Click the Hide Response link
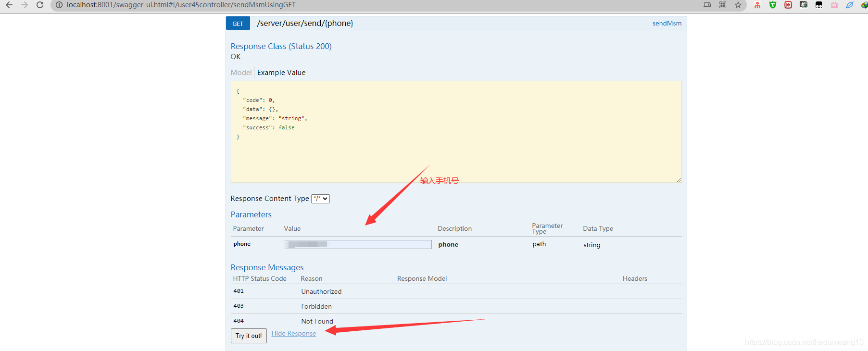 click(x=294, y=333)
